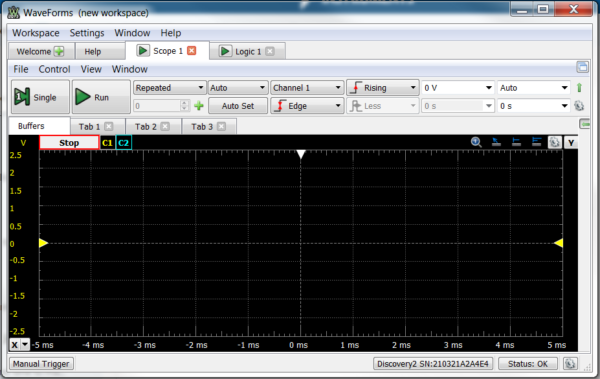600x379 pixels.
Task: Click the Manual Trigger button
Action: coord(41,364)
